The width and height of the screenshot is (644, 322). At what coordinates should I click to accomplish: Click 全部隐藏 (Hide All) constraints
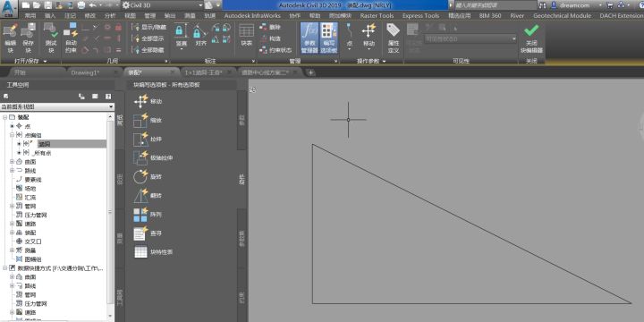point(148,50)
